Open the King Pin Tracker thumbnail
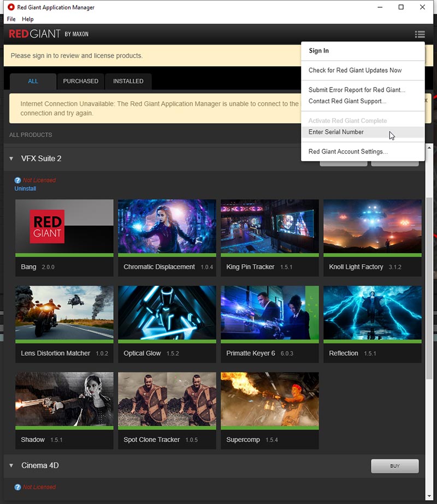This screenshot has height=504, width=437. (x=270, y=226)
